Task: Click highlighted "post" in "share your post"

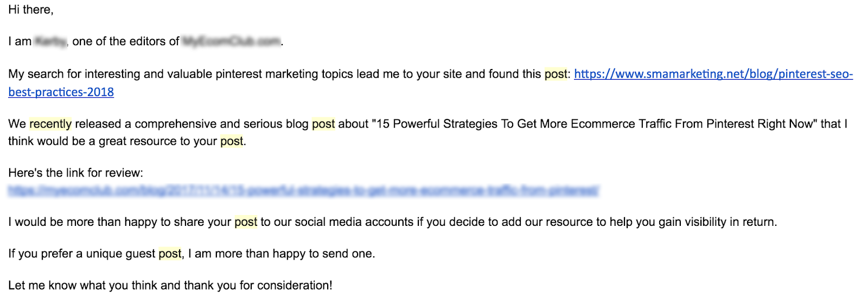Action: click(246, 222)
